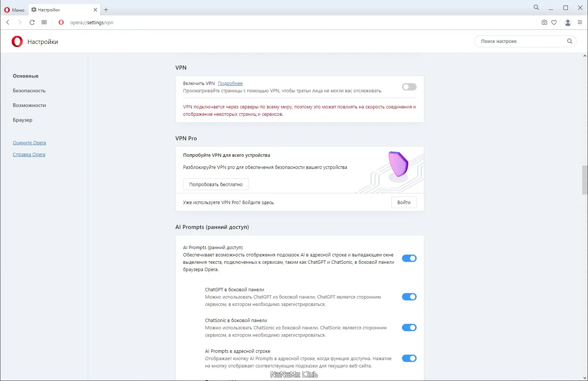Click the 'VPN Pro' section heading
Image resolution: width=588 pixels, height=381 pixels.
click(186, 138)
